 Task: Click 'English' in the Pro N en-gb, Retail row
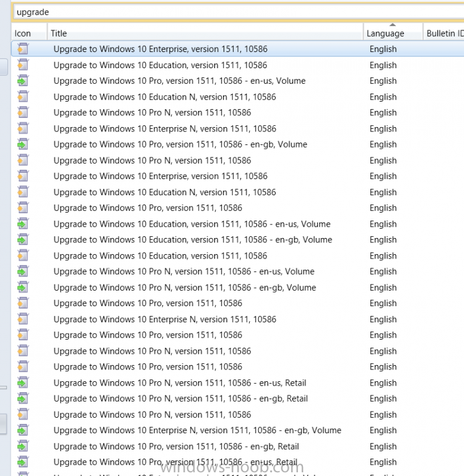click(x=383, y=399)
